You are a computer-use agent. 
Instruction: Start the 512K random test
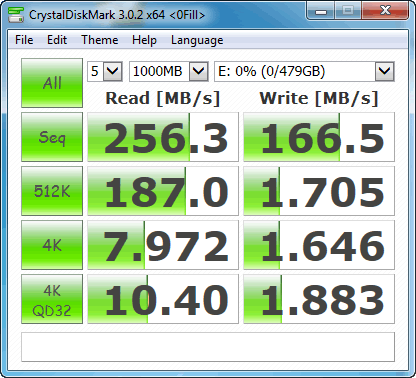[x=52, y=191]
